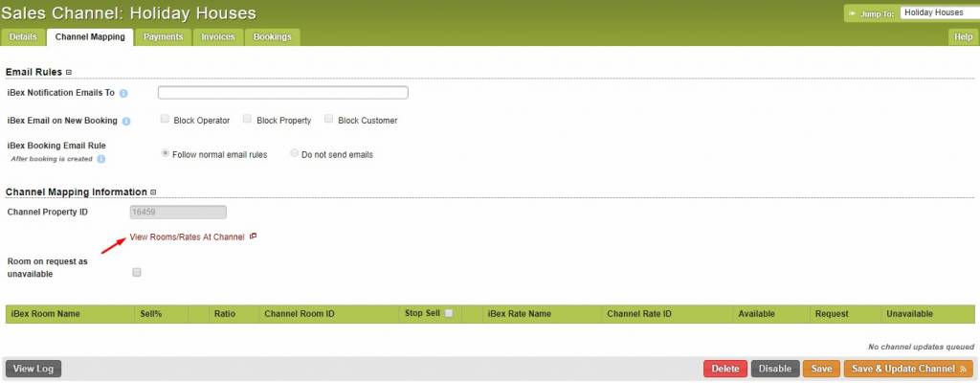Tick the Block Customer checkbox

coord(329,119)
